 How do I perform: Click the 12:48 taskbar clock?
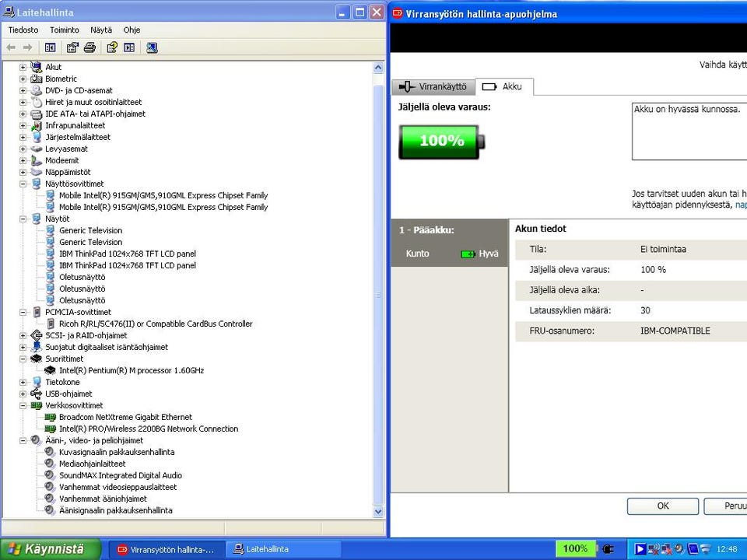(726, 550)
